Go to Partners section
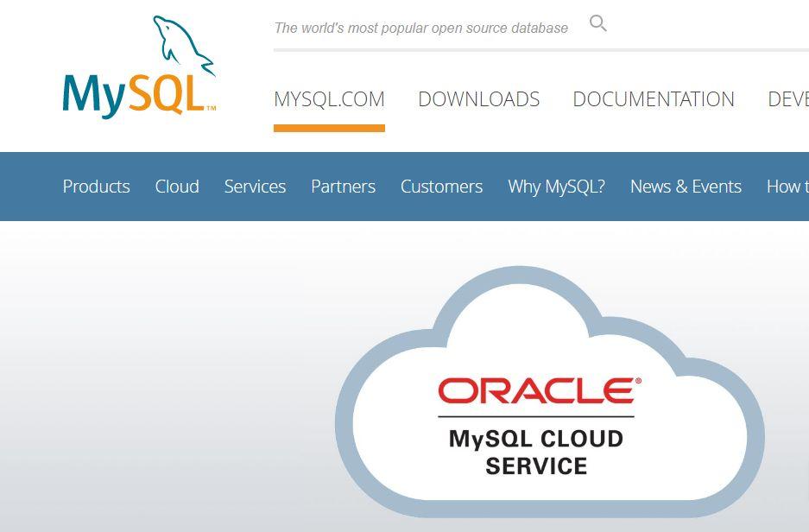 coord(343,187)
